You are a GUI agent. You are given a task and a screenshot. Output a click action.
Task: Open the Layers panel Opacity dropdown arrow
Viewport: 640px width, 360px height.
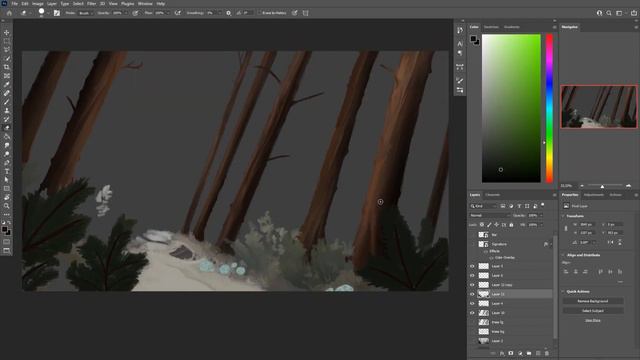click(542, 216)
